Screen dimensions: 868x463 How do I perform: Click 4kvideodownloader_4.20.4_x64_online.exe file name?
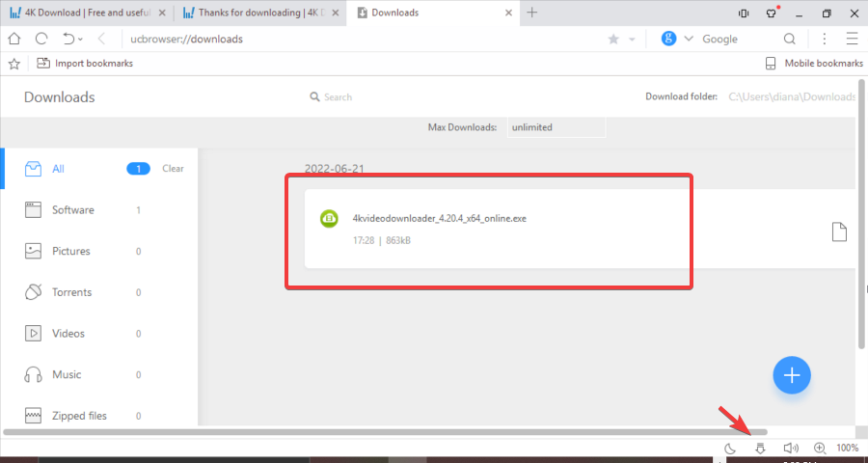tap(440, 218)
